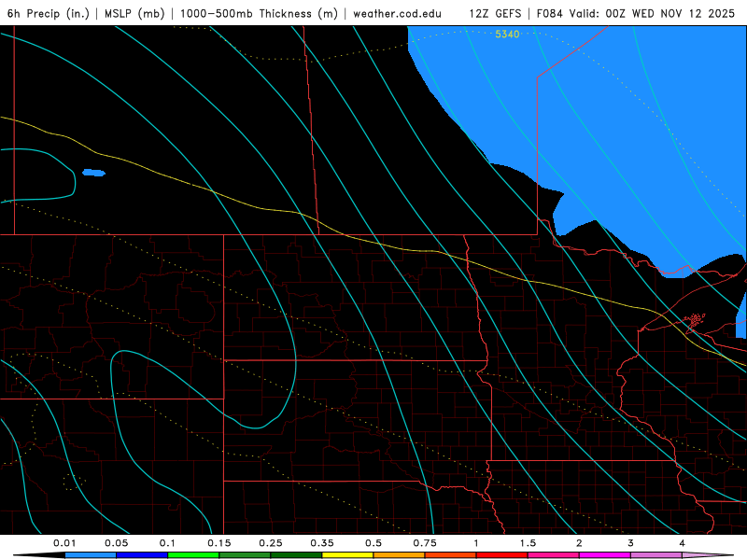Click the legend value 3
Viewport: 747px width, 560px height.
click(x=630, y=543)
